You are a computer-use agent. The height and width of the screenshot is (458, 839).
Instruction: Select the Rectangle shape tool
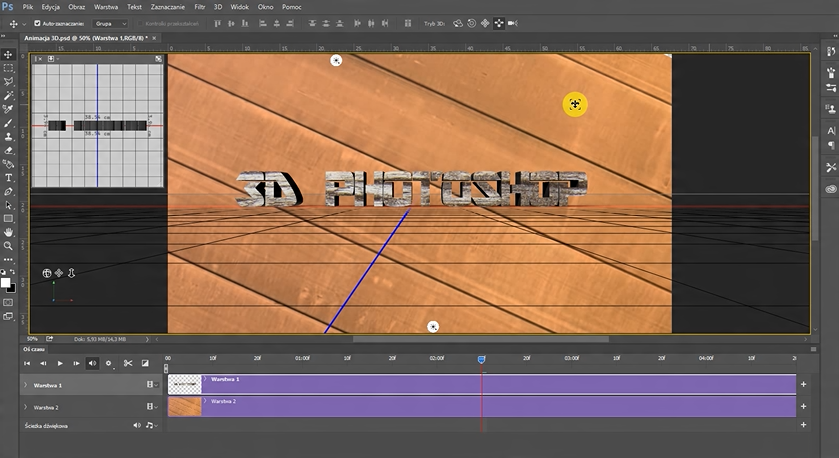8,219
